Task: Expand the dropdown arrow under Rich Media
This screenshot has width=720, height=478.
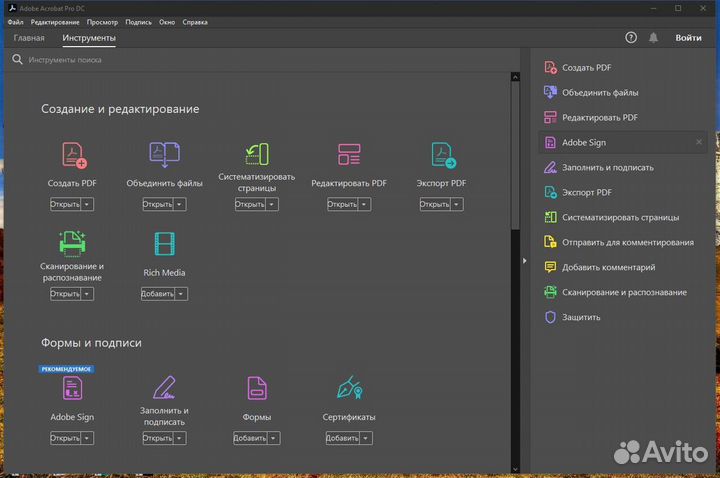Action: point(181,294)
